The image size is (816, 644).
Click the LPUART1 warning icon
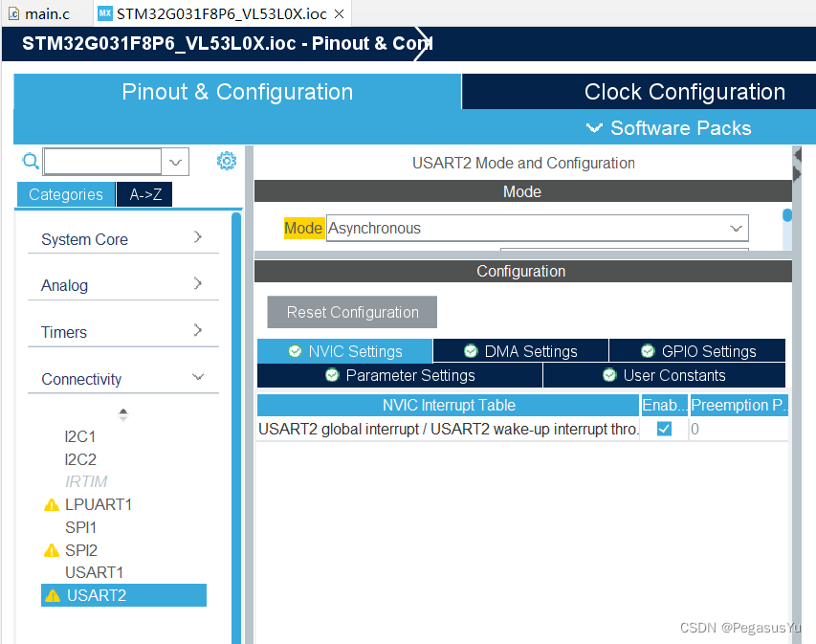pyautogui.click(x=52, y=505)
